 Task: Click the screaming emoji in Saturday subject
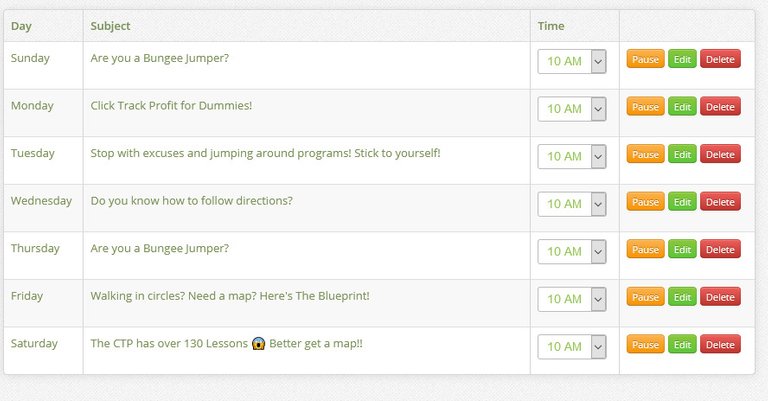(x=258, y=343)
